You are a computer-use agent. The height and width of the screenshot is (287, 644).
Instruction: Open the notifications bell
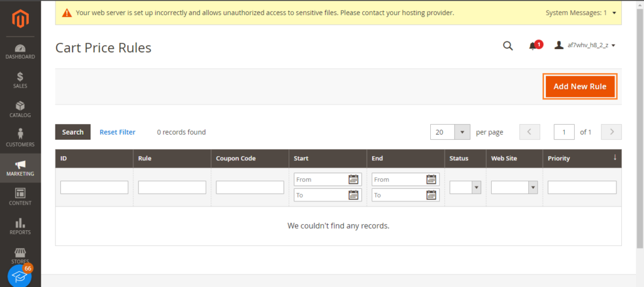pos(533,46)
